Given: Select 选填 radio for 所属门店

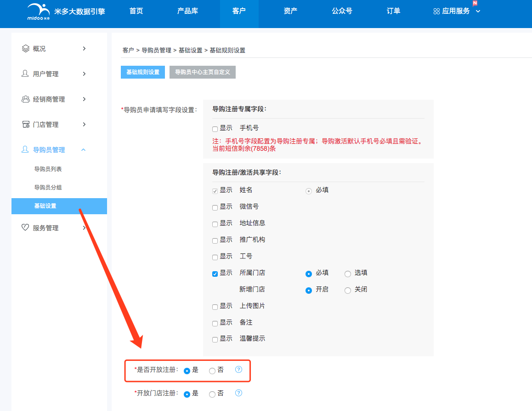Looking at the screenshot, I should [347, 273].
